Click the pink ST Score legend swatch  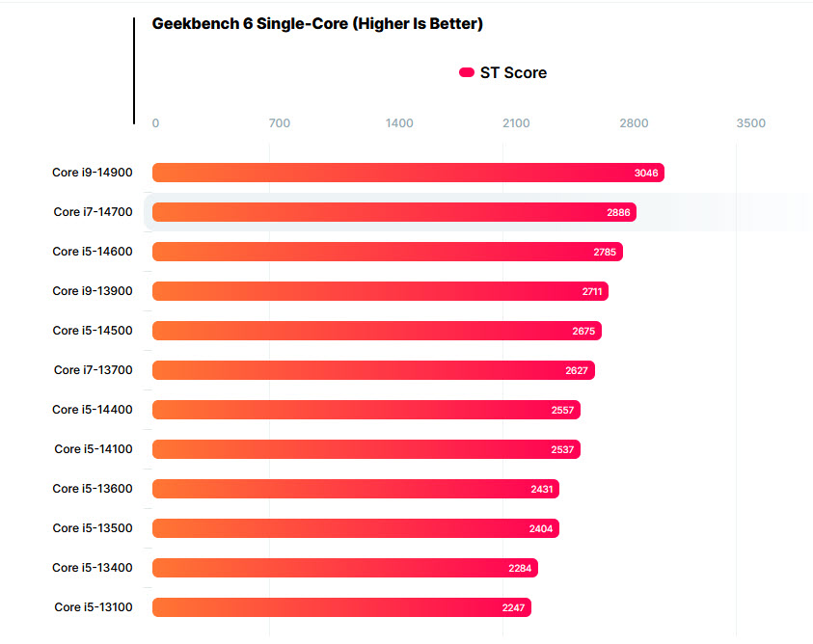(467, 72)
